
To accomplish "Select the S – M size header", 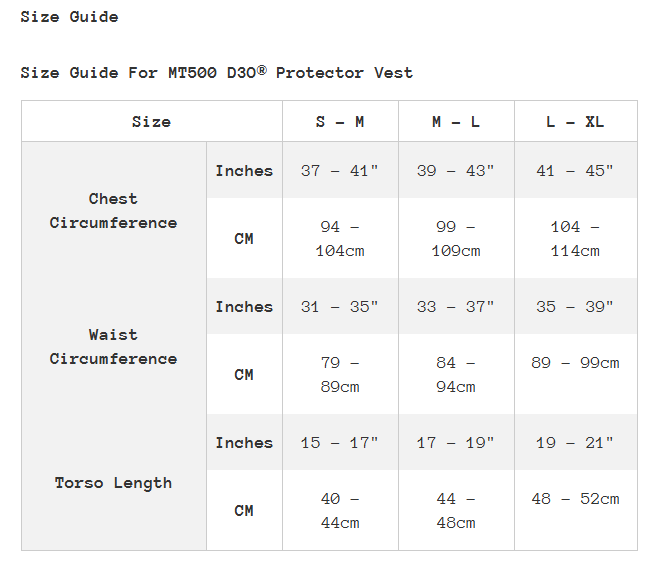I will tap(340, 122).
